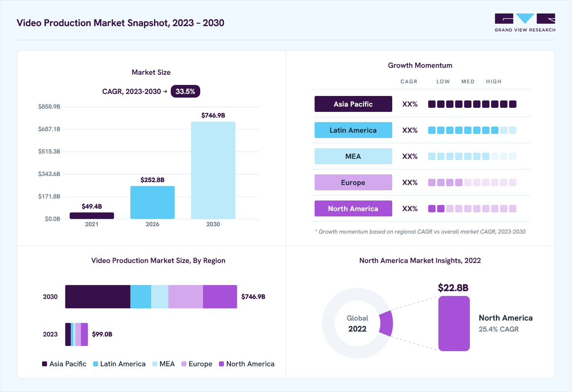The width and height of the screenshot is (572, 392).
Task: Click the North America segment of 2023 bar
Action: pos(84,334)
